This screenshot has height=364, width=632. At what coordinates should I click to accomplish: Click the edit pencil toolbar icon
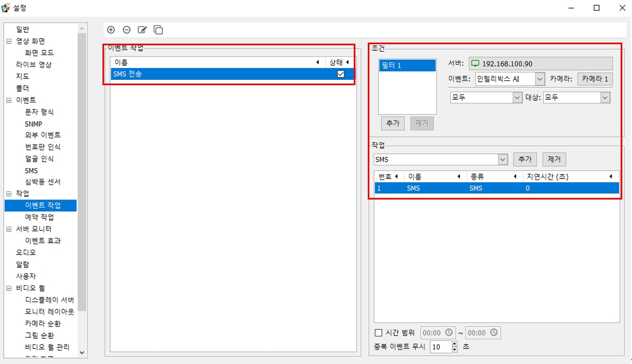[142, 30]
